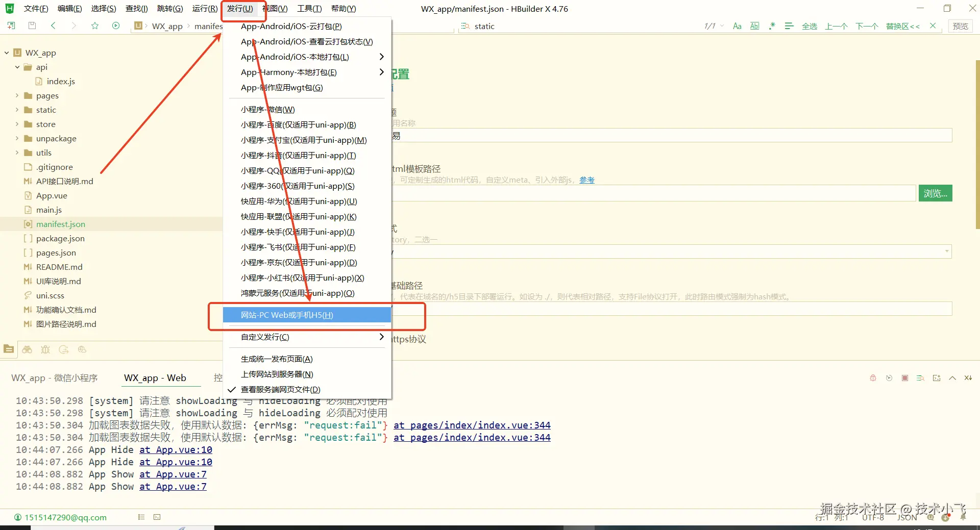
Task: Expand the unpackage folder arrow
Action: 17,138
